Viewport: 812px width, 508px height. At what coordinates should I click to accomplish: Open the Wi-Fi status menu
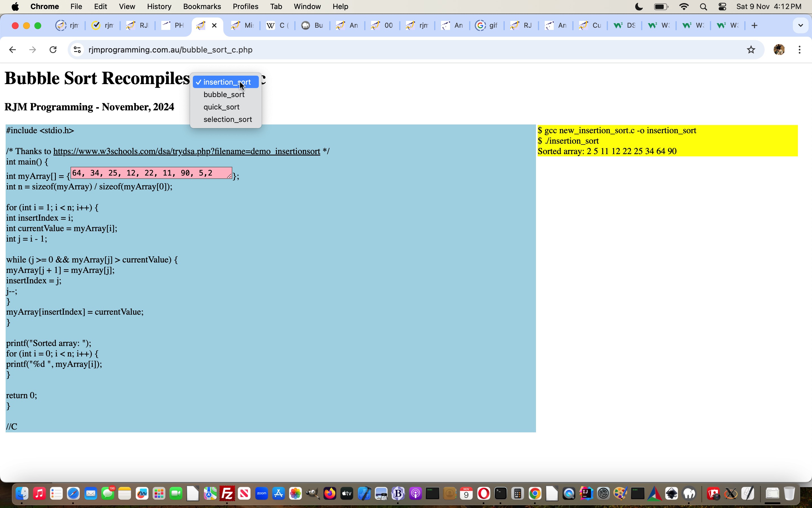(684, 7)
